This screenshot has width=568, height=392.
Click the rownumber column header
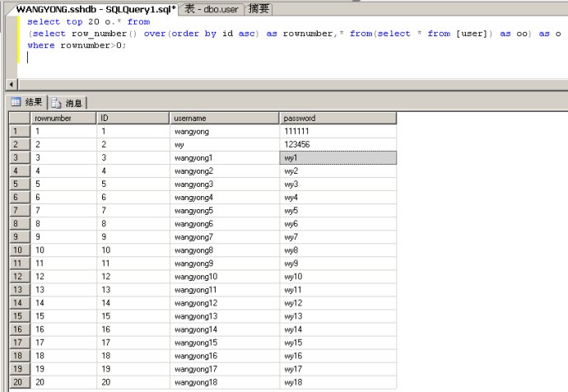pyautogui.click(x=63, y=118)
